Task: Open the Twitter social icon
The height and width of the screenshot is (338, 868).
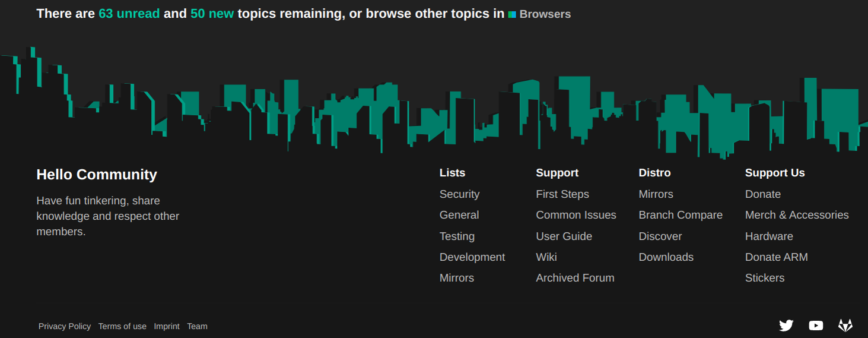Action: pyautogui.click(x=786, y=326)
